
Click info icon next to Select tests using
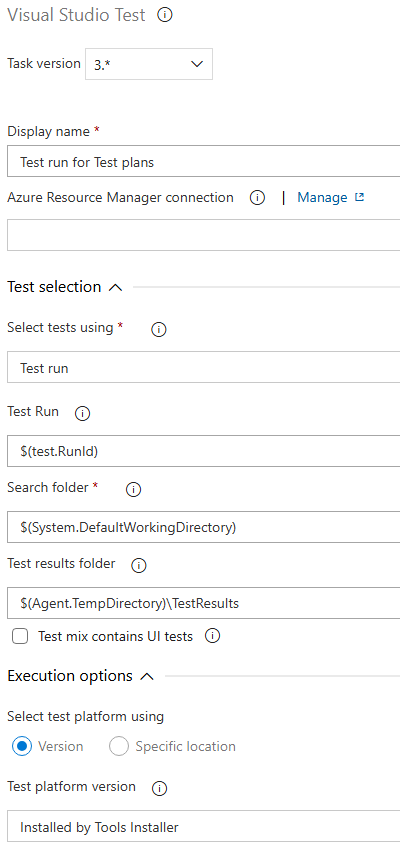159,329
